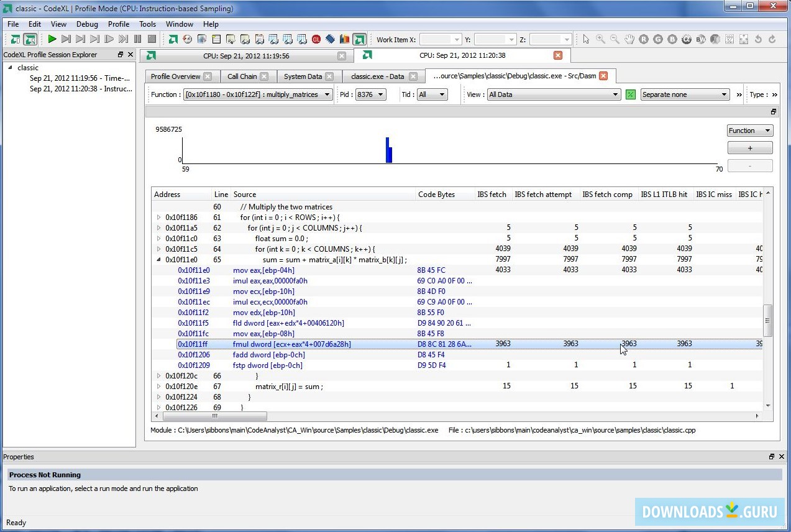Open the Profile menu
The width and height of the screenshot is (791, 532).
click(x=118, y=24)
